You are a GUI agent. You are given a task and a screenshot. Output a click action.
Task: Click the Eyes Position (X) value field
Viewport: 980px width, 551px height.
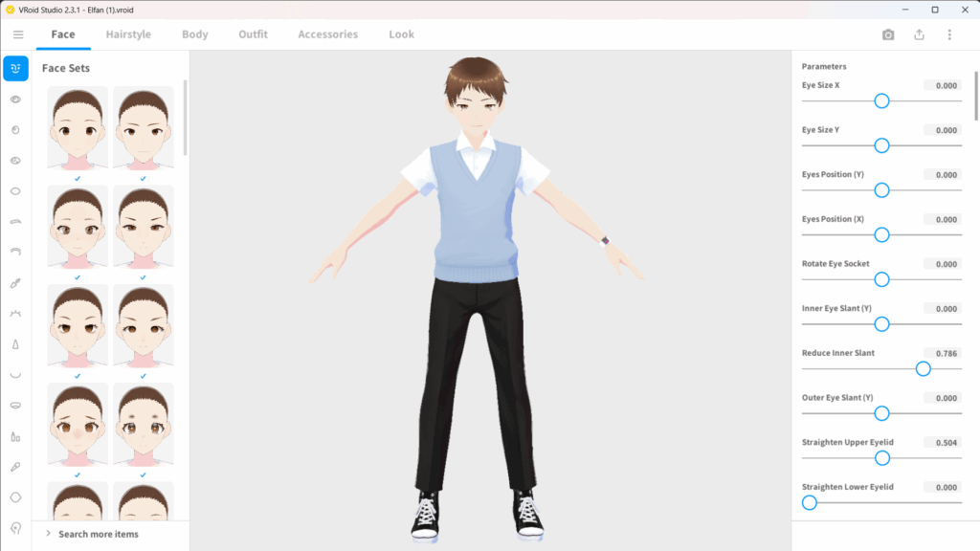click(943, 219)
